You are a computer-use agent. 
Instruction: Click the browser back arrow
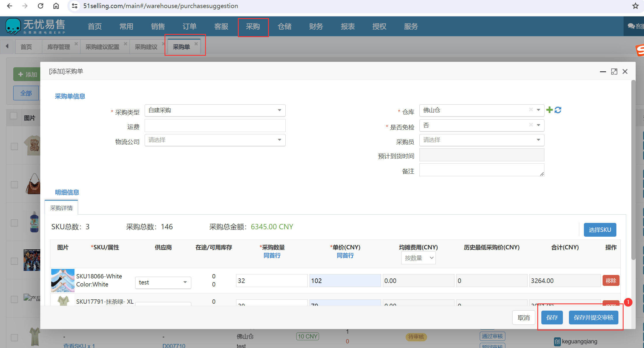point(9,6)
